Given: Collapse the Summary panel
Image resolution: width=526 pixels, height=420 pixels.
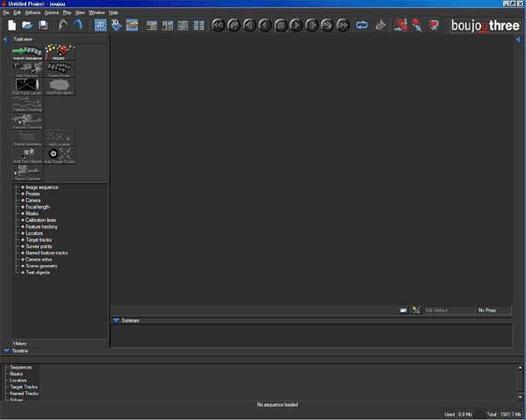Looking at the screenshot, I should pos(116,320).
